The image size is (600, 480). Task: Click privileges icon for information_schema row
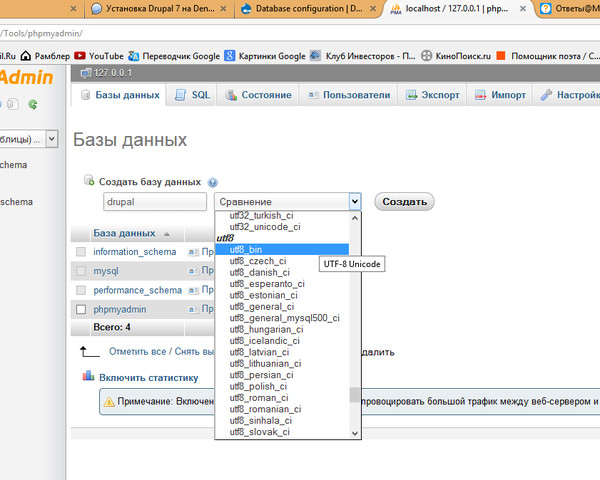coord(193,252)
